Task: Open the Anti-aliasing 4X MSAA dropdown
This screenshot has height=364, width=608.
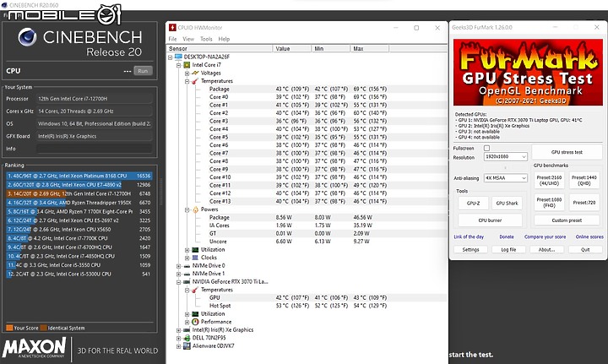Action: click(506, 178)
